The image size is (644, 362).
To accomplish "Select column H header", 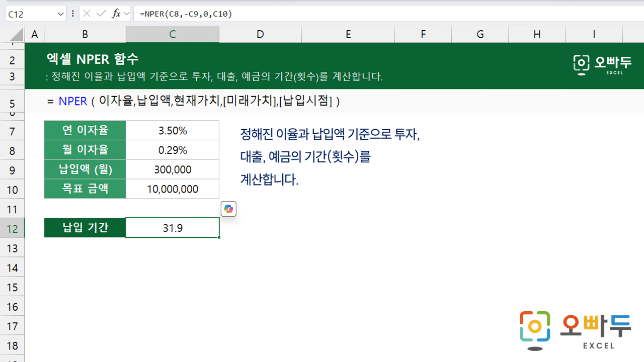I will 537,34.
